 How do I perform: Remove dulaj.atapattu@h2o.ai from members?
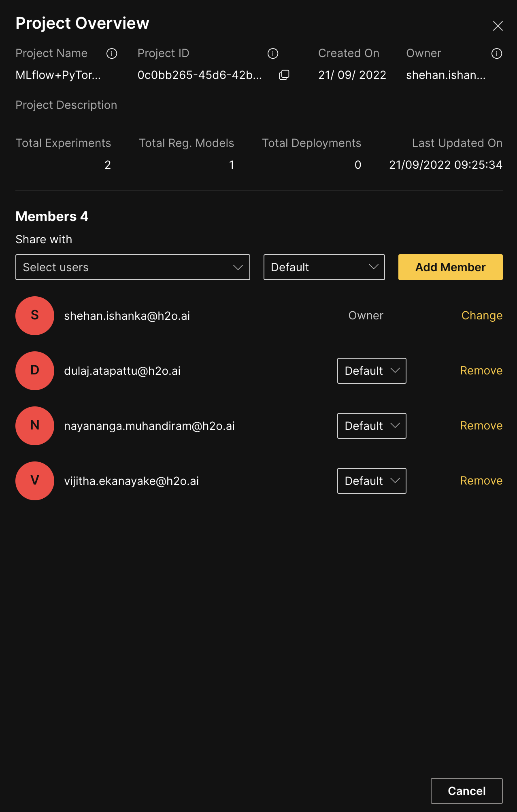(481, 371)
